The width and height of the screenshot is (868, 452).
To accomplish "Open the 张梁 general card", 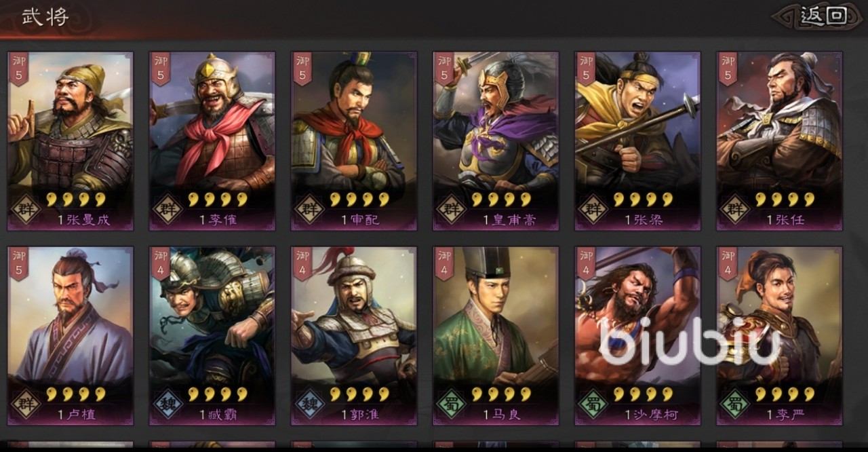I will coord(638,141).
